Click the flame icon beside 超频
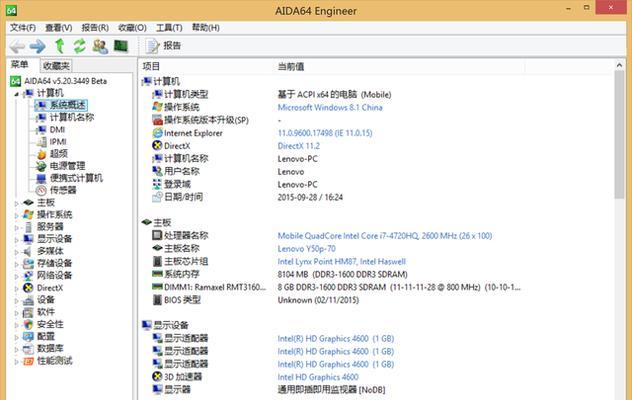 coord(42,154)
